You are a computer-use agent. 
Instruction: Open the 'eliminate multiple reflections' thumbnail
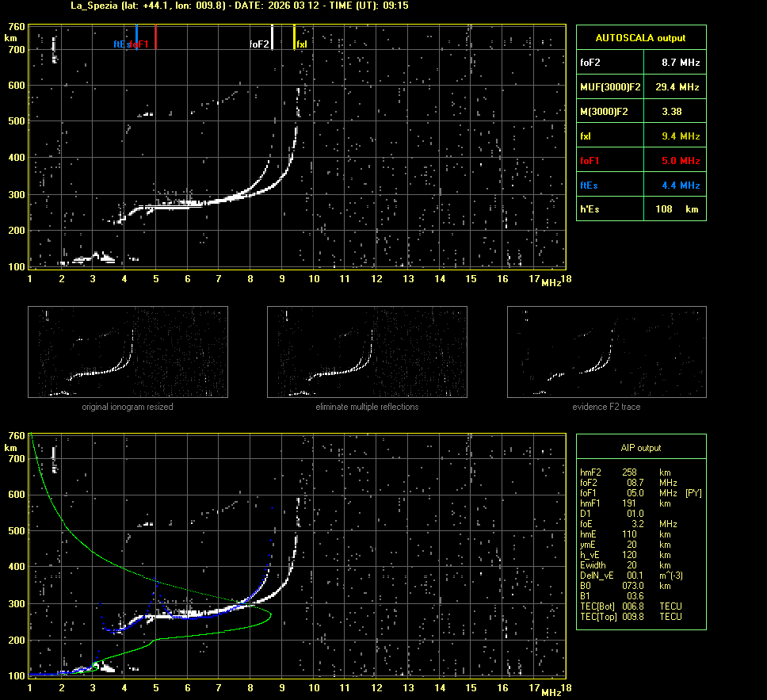point(367,351)
